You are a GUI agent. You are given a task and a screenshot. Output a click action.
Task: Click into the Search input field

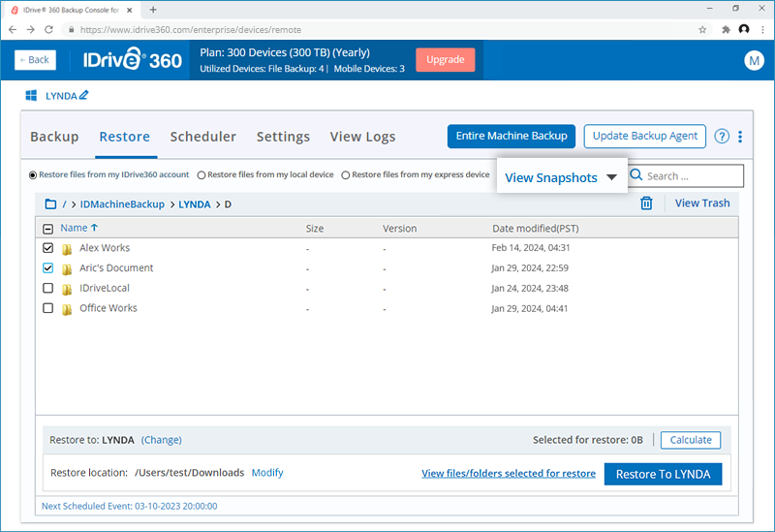pyautogui.click(x=691, y=176)
